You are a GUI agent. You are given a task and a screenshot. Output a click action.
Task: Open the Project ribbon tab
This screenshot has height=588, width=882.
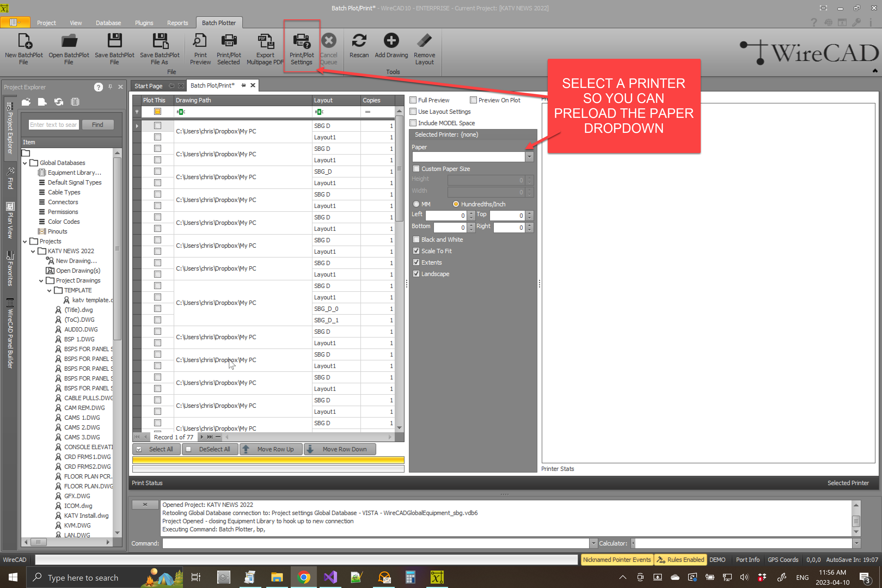(x=46, y=23)
